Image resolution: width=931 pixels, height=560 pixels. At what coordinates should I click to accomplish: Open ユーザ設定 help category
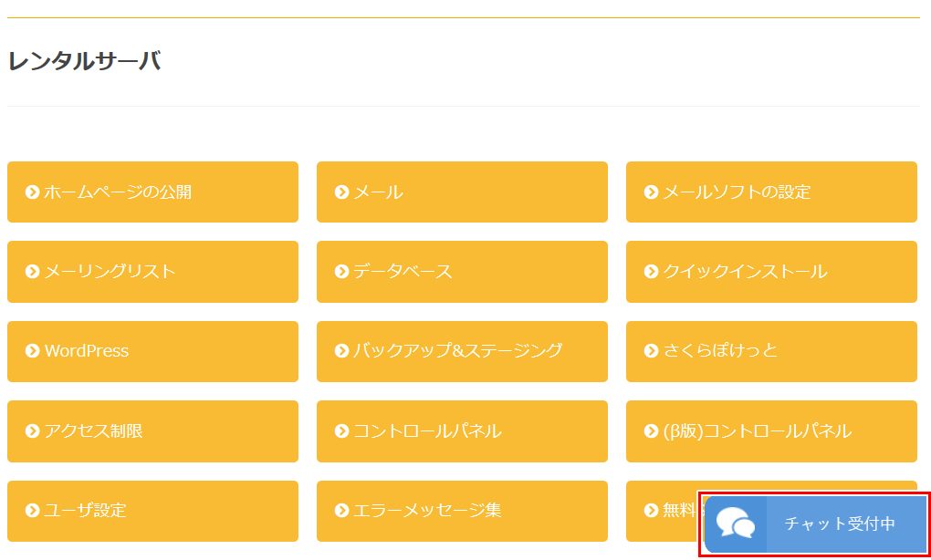click(x=152, y=511)
